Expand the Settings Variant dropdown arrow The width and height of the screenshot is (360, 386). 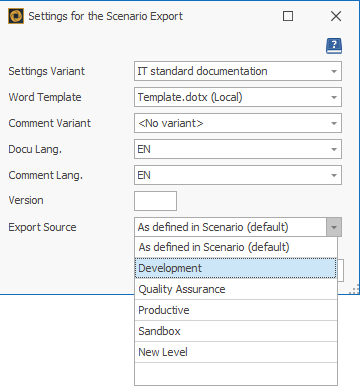pyautogui.click(x=334, y=71)
